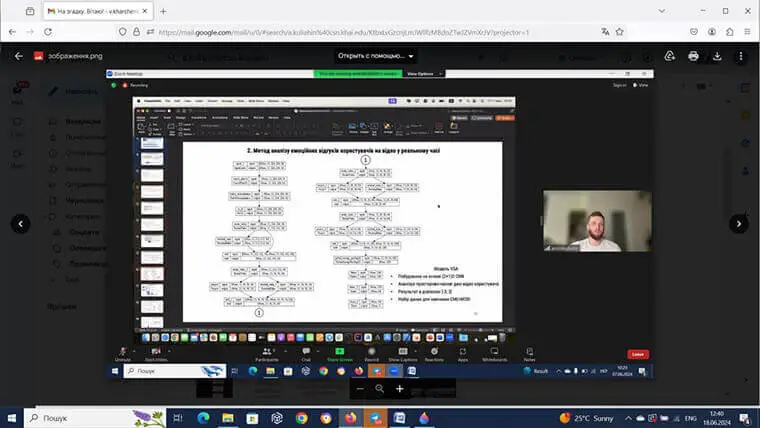Open a new browser tab with plus button
Screen dimensions: 760x428
point(163,11)
